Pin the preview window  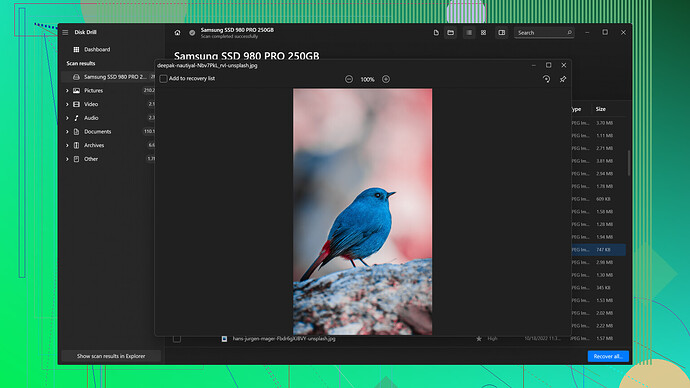[563, 79]
